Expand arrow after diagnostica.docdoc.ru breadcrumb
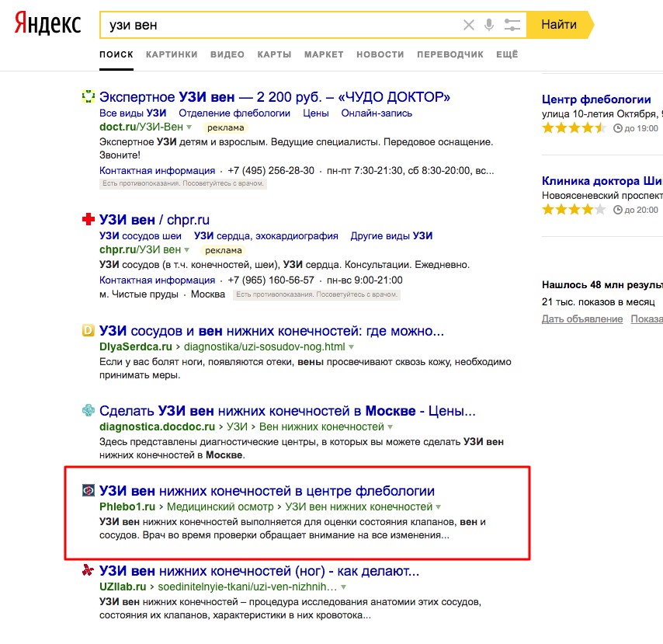663x644 pixels. tap(390, 427)
